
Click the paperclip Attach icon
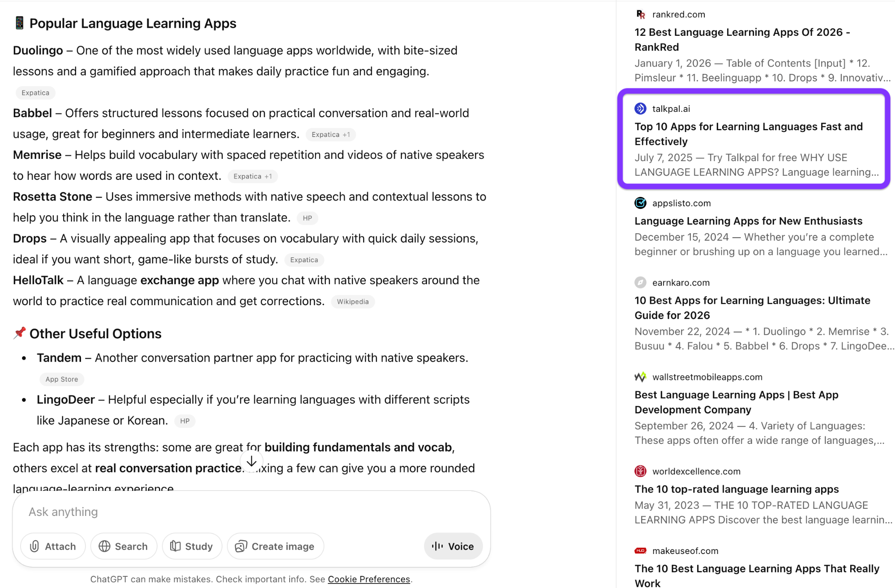click(x=34, y=546)
